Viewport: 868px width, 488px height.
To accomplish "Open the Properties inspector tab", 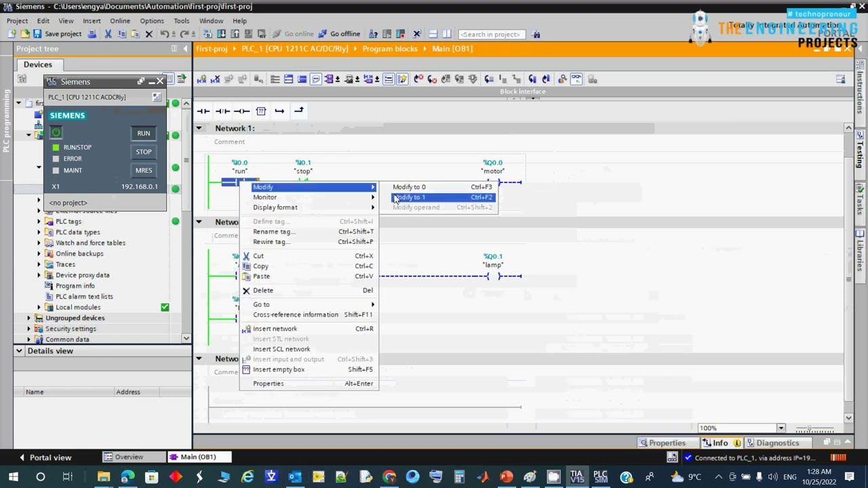I will (x=663, y=443).
